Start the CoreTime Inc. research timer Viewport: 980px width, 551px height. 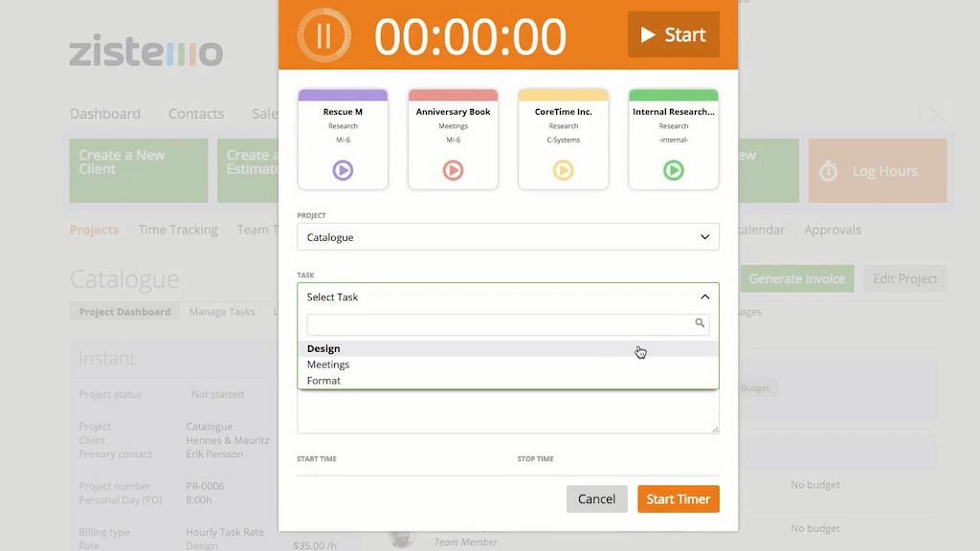click(563, 170)
